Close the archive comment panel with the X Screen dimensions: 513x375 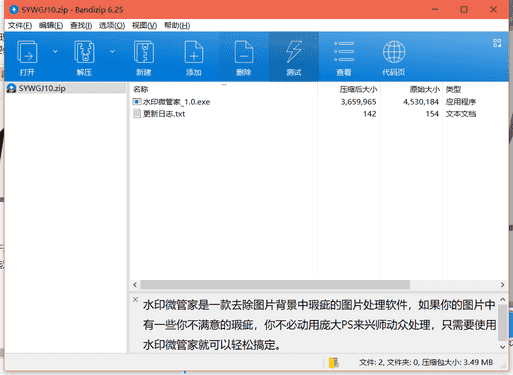click(x=135, y=299)
